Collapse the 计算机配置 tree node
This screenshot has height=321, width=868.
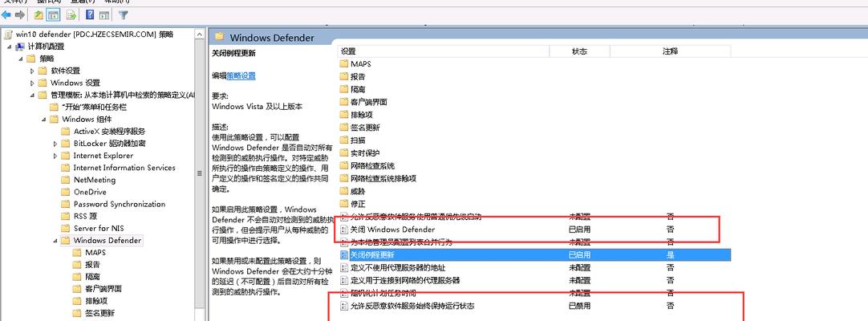[x=10, y=47]
